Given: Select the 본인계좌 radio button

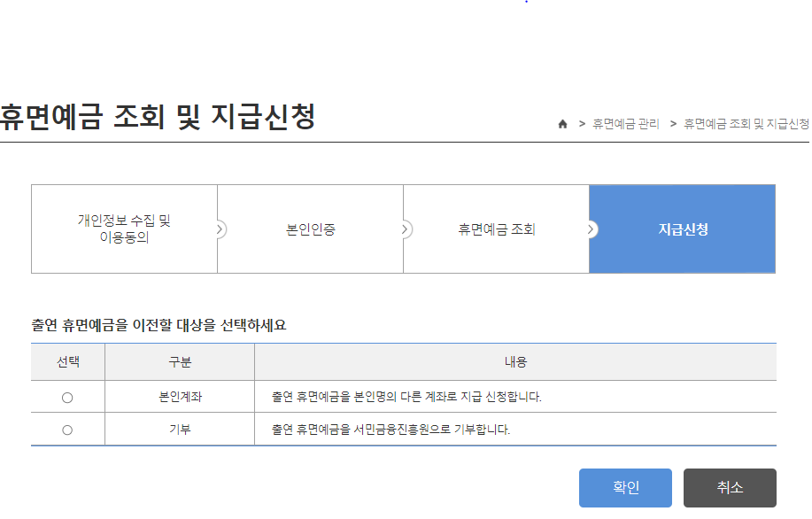Looking at the screenshot, I should (67, 398).
